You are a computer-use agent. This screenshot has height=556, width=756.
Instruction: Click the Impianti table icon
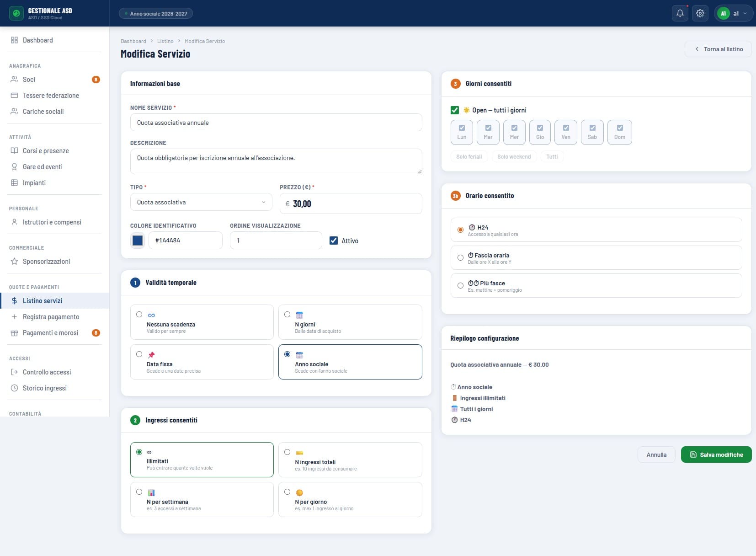click(14, 183)
